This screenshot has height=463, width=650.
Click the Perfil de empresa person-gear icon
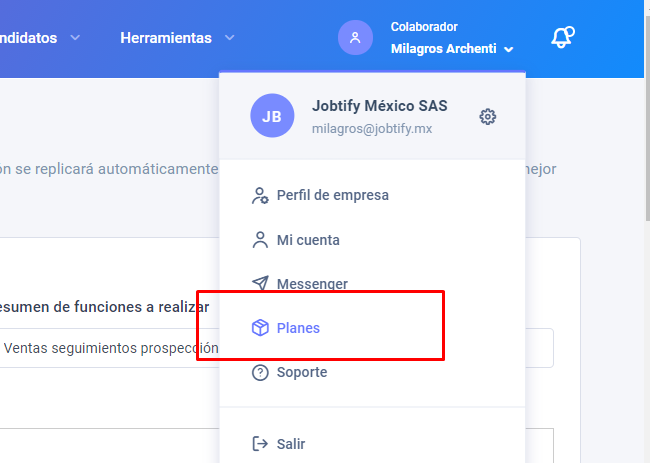(x=260, y=196)
